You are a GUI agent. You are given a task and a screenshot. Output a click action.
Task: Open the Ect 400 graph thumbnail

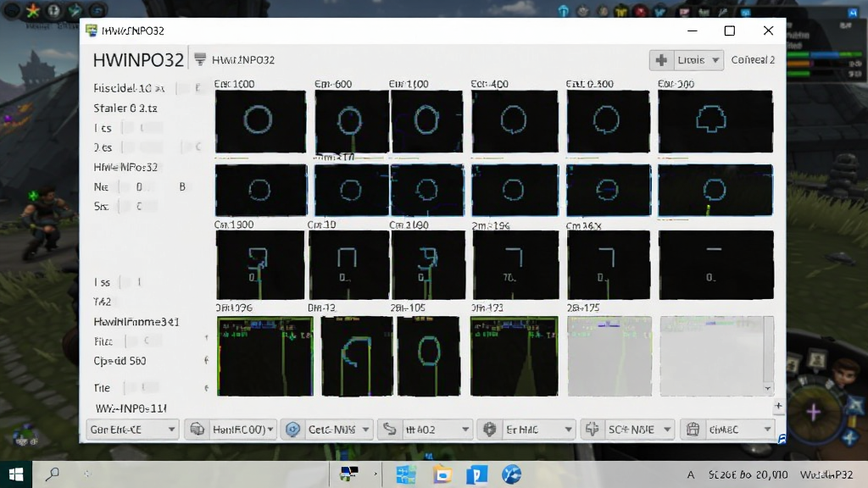pyautogui.click(x=515, y=121)
